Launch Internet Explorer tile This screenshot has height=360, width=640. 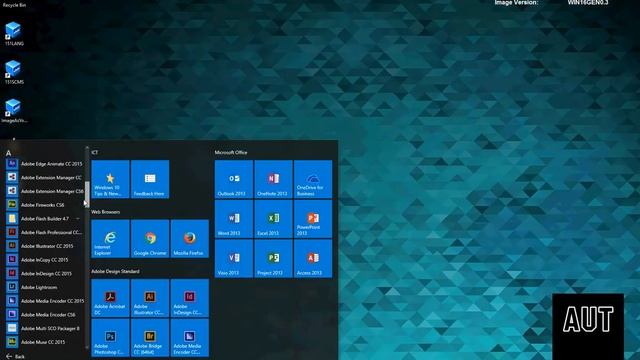(x=110, y=239)
